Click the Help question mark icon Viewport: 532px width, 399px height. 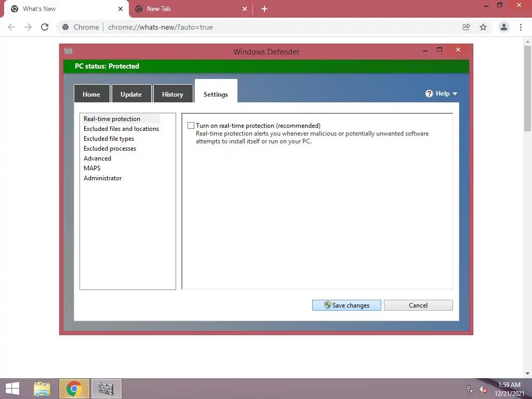click(429, 94)
